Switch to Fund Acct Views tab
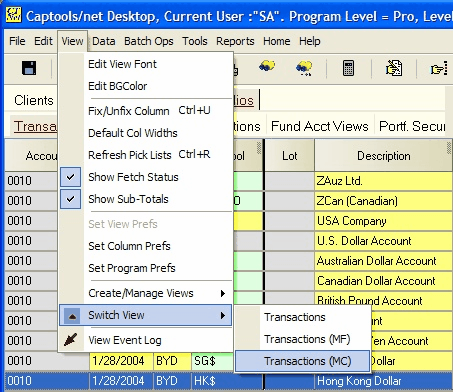Image resolution: width=453 pixels, height=392 pixels. [x=319, y=126]
